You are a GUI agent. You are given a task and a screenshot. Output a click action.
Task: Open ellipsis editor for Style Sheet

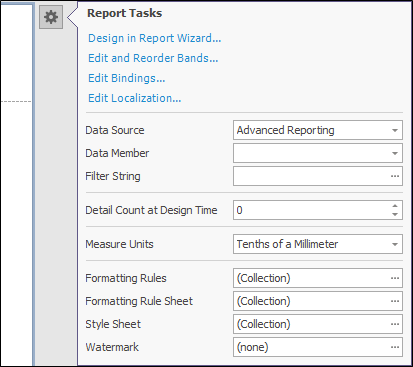[395, 324]
